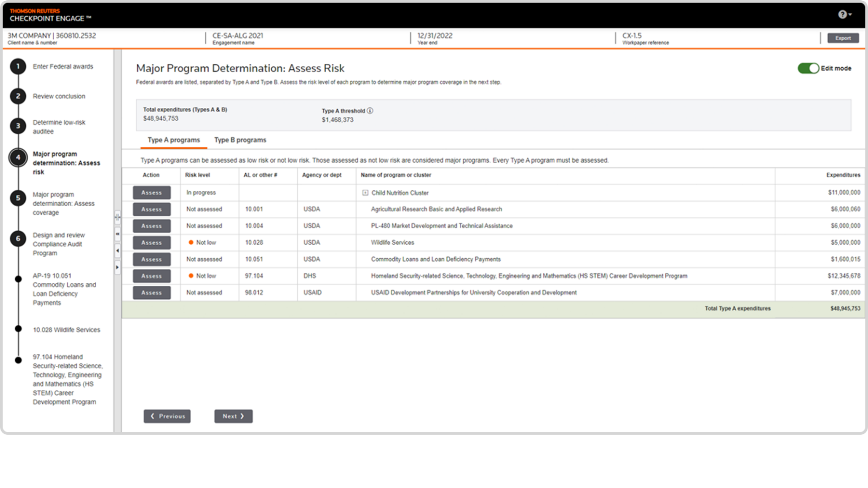The width and height of the screenshot is (868, 488).
Task: Click the right arrow on the panel splitter
Action: pyautogui.click(x=118, y=267)
